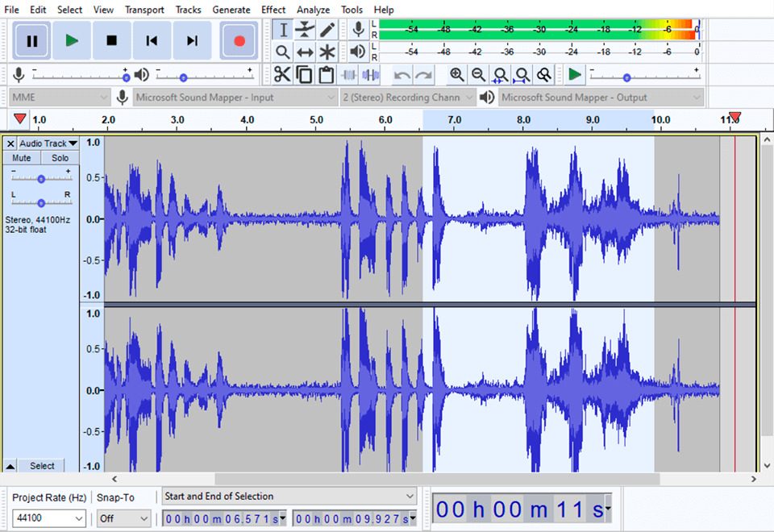Click the track's Select button
This screenshot has width=774, height=532.
(x=41, y=466)
